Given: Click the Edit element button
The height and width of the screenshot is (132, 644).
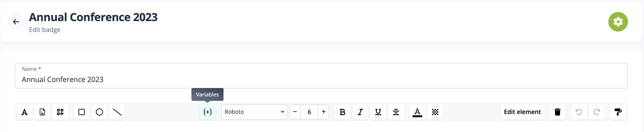Looking at the screenshot, I should click(x=522, y=112).
